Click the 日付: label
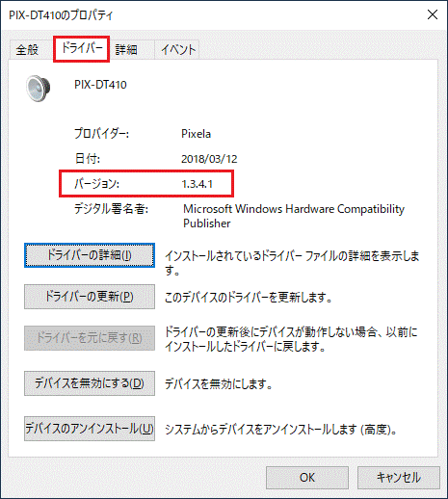This screenshot has width=448, height=499. pos(88,159)
